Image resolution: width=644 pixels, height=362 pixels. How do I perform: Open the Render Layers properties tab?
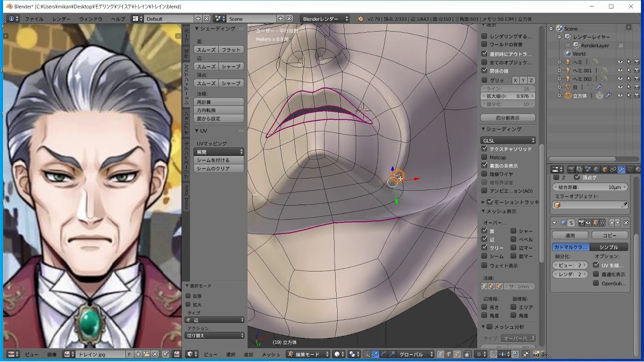coord(580,169)
